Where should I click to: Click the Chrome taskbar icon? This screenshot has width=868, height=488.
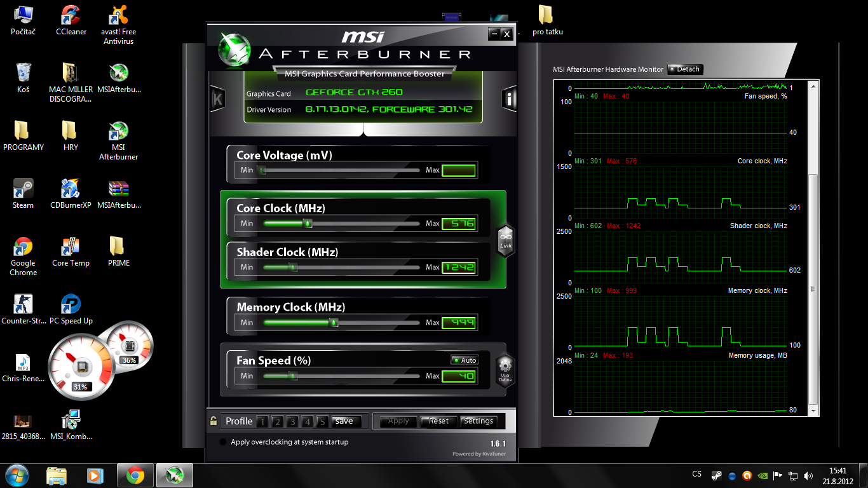click(135, 475)
